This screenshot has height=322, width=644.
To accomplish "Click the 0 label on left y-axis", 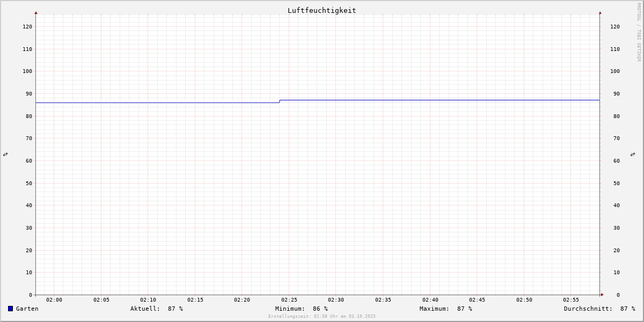I will point(31,295).
